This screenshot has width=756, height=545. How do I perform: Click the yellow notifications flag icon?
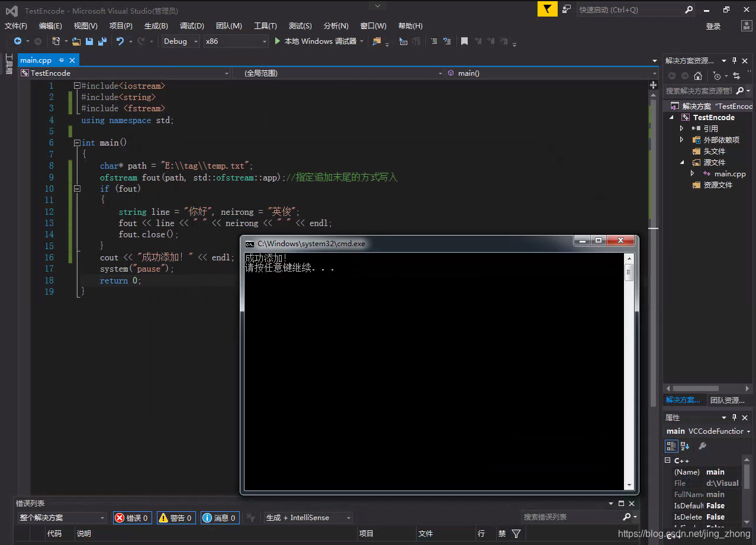click(x=548, y=9)
